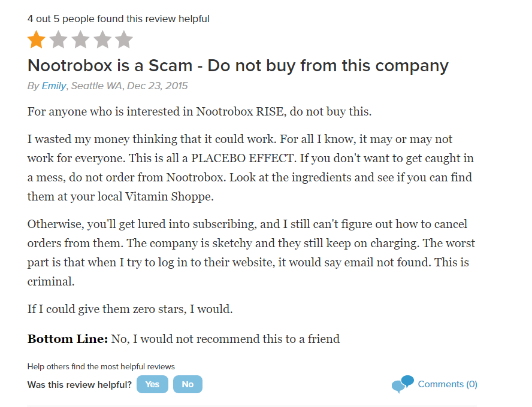Click the 'Seattle WA' location text
The width and height of the screenshot is (532, 407).
(x=96, y=86)
